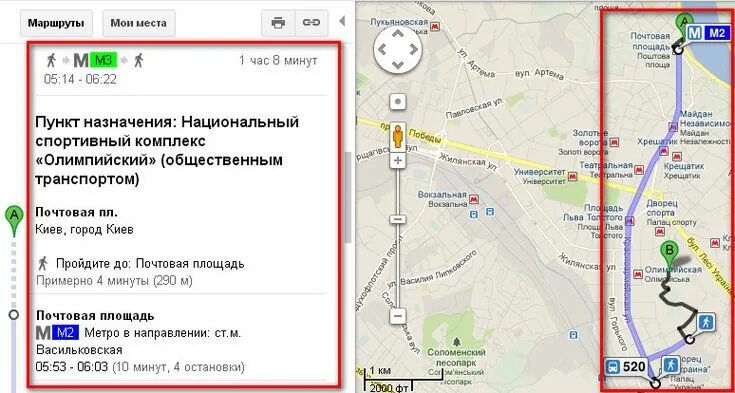The image size is (735, 393).
Task: Click Театральная metro station icon
Action: [639, 170]
